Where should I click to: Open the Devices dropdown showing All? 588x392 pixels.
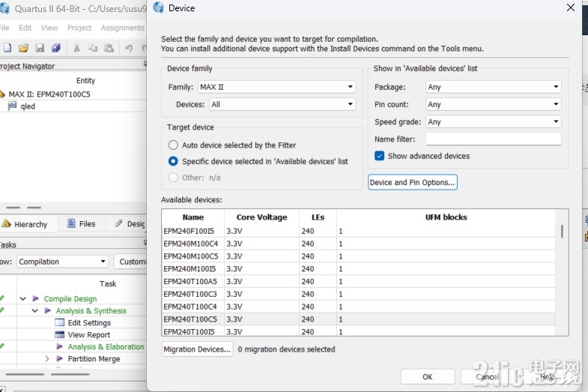282,104
